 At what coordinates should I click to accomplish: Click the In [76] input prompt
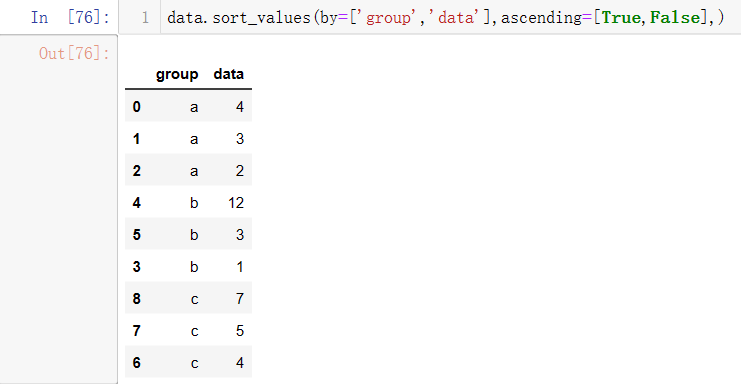[70, 17]
